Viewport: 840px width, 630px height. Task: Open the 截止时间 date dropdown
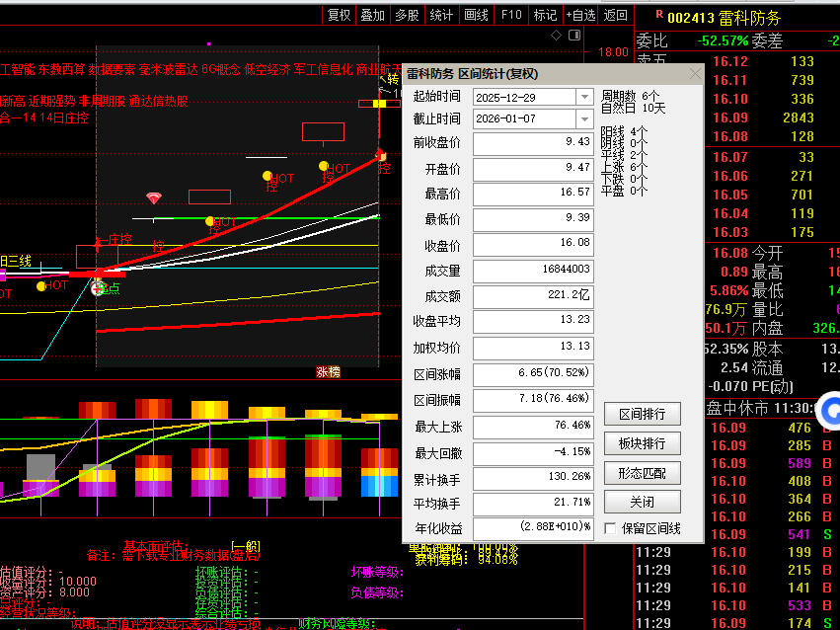click(583, 119)
